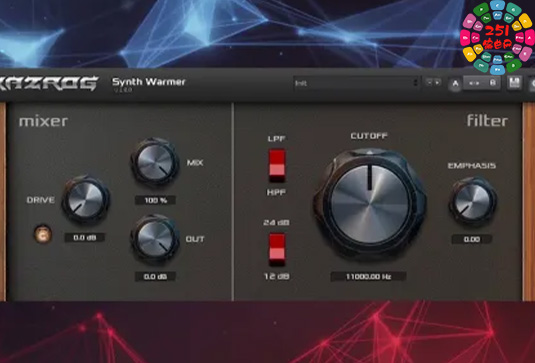Click the 100 % mix value field
Viewport: 535px width, 363px height.
point(155,200)
